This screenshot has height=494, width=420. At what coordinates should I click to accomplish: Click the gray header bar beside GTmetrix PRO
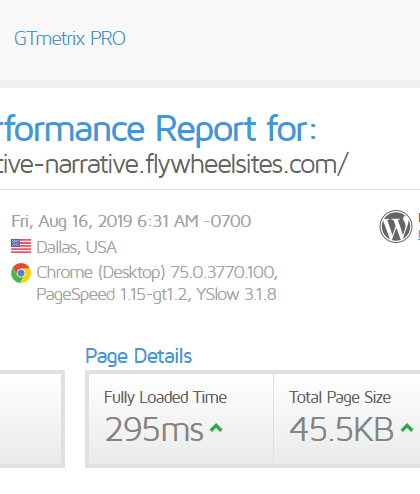click(x=272, y=40)
